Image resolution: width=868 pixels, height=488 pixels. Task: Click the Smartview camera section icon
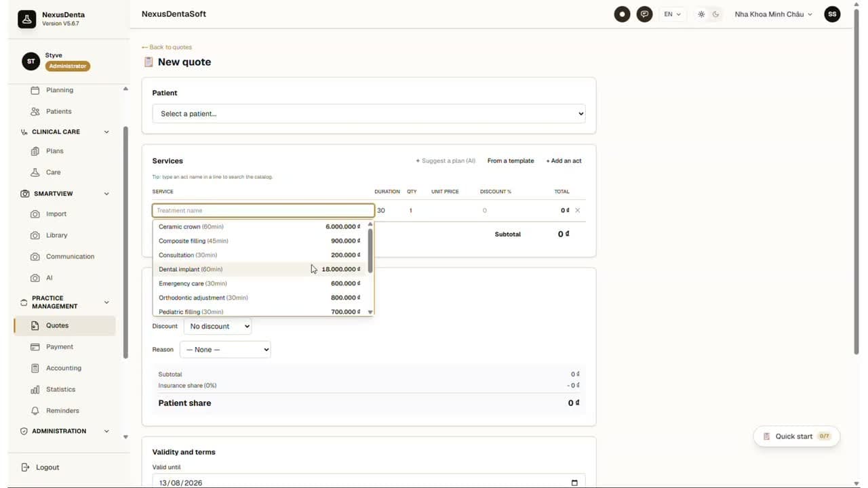[25, 194]
